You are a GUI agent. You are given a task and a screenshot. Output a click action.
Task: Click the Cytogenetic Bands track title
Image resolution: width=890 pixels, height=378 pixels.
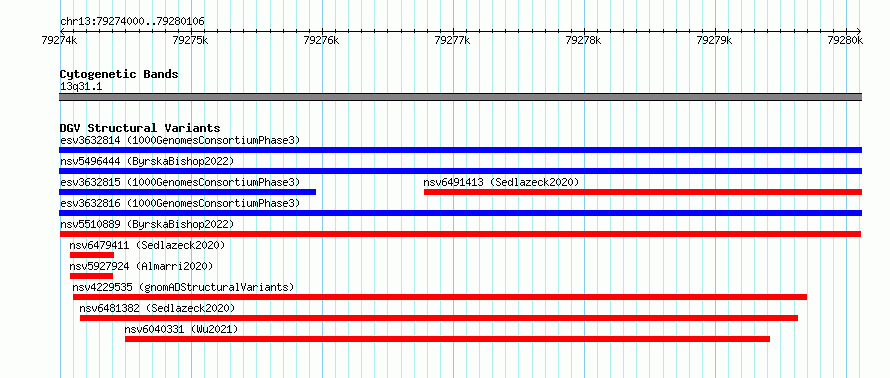coord(119,74)
